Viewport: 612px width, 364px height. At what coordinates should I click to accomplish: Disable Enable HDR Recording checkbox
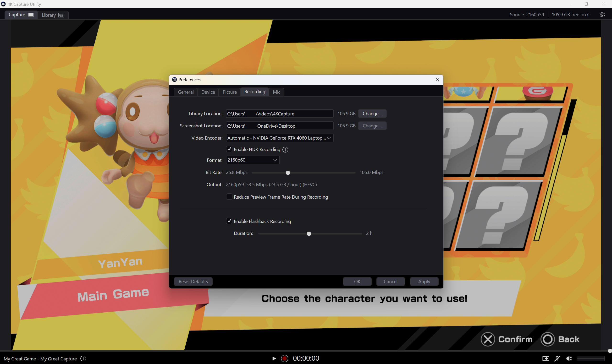(x=229, y=149)
